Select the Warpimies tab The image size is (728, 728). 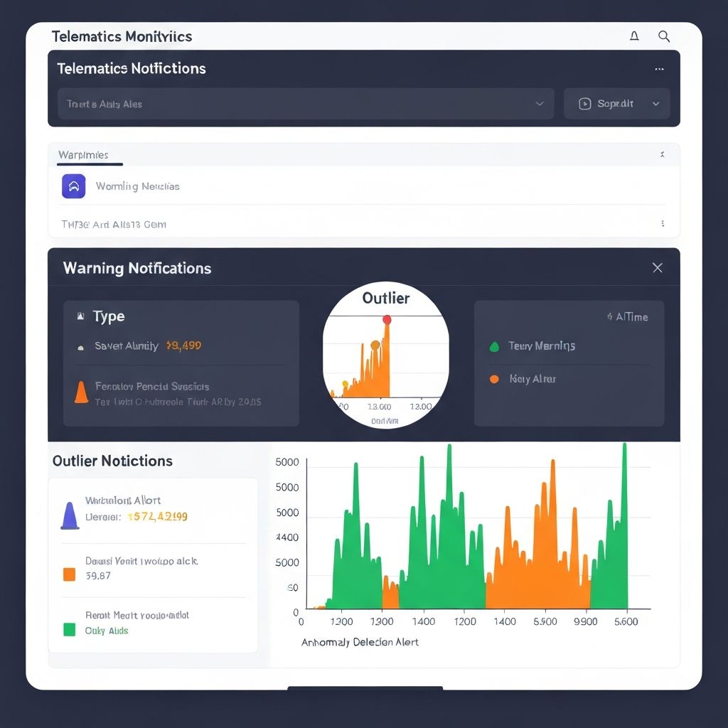click(x=83, y=154)
